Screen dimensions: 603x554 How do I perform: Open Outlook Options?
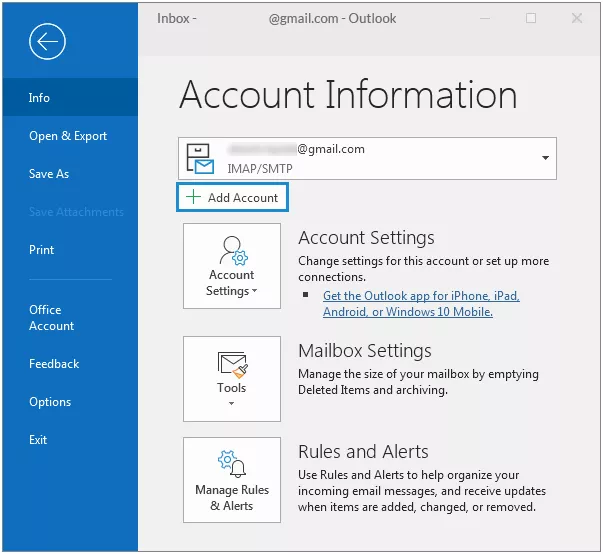point(50,402)
